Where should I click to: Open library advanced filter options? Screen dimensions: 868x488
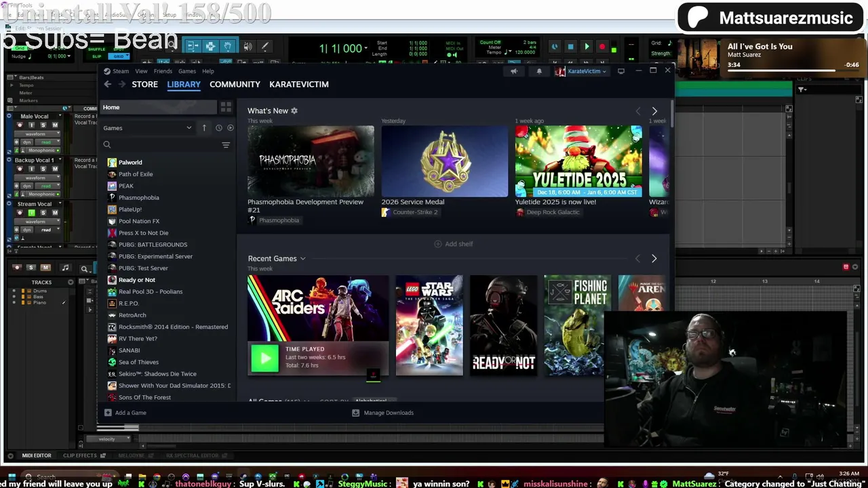[226, 145]
